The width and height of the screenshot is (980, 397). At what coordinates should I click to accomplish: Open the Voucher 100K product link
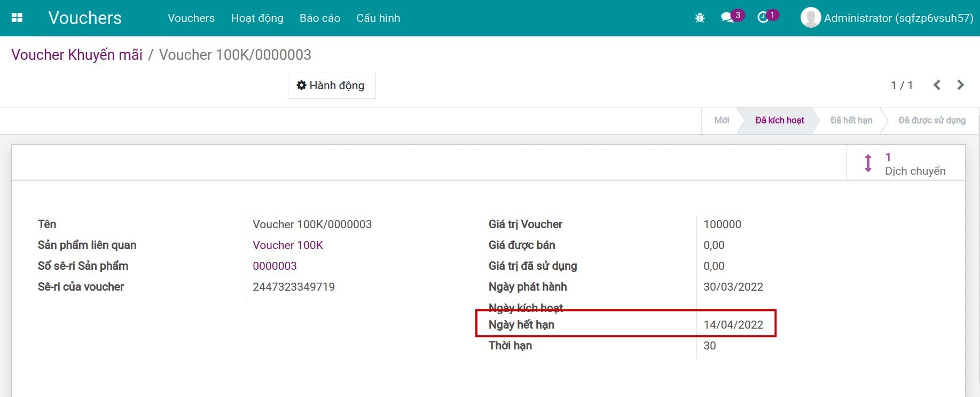(x=288, y=245)
